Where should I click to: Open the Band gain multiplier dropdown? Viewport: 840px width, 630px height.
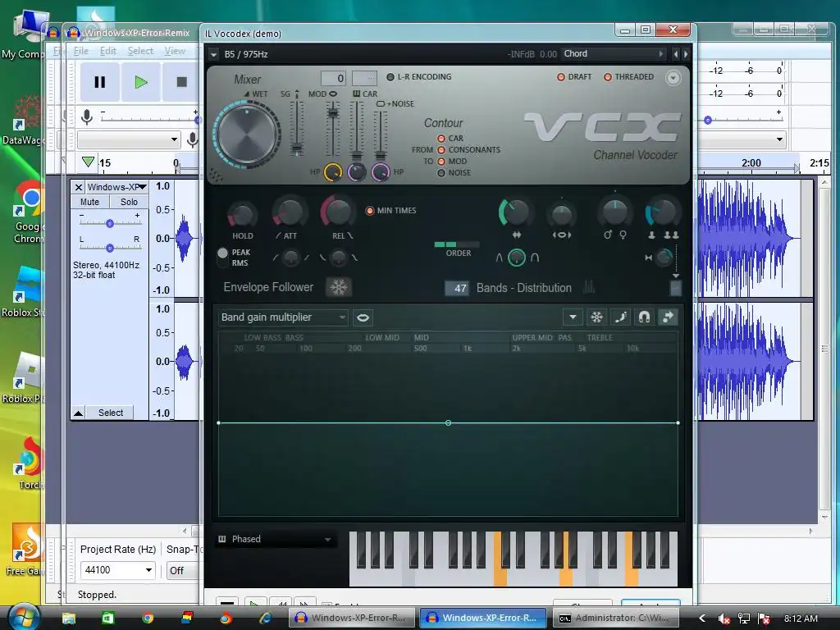pos(283,317)
